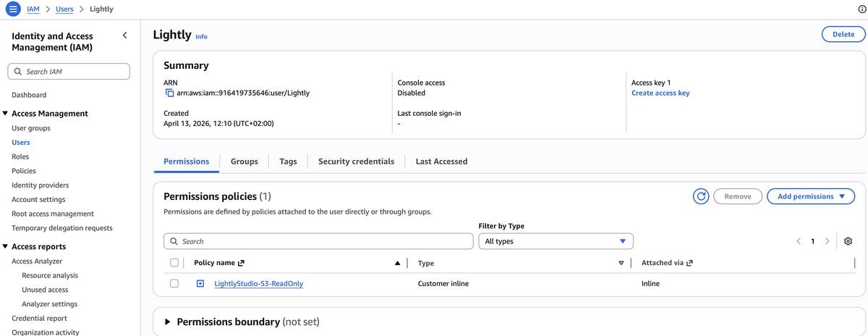Collapse the IAM sidebar with the chevron

[124, 35]
